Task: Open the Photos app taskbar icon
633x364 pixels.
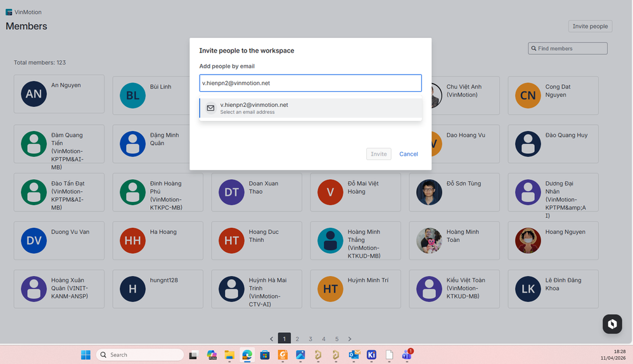Action: point(300,355)
